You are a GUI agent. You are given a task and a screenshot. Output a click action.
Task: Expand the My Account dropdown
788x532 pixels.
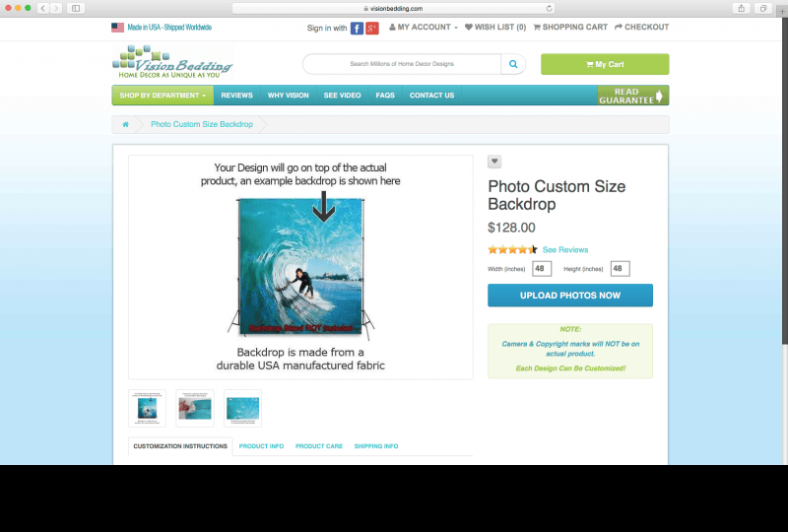tap(424, 28)
